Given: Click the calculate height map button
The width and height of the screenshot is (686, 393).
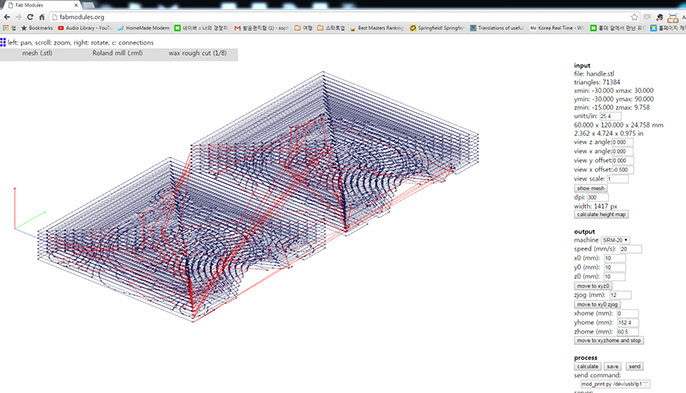Looking at the screenshot, I should coord(601,214).
